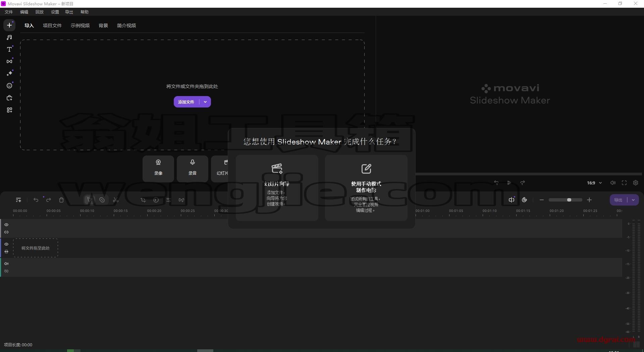
Task: Undo the last action on timeline toolbar
Action: [x=36, y=200]
